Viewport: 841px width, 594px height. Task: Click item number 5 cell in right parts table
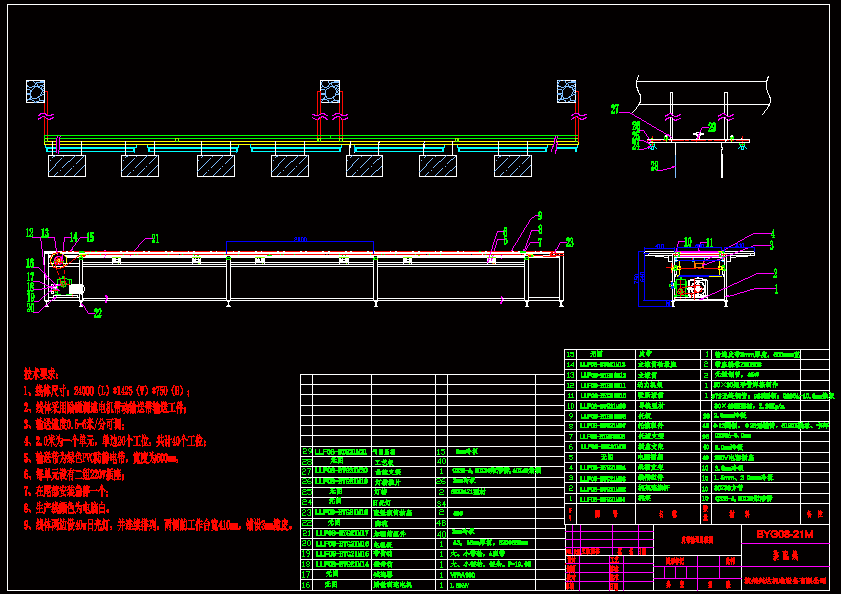pyautogui.click(x=570, y=457)
